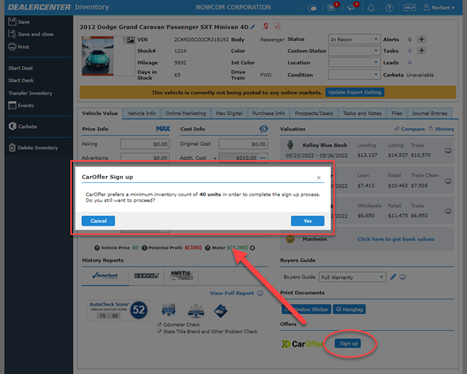Viewport: 467px width, 374px height.
Task: Click the red checklist icon beside title
Action: pos(277,26)
